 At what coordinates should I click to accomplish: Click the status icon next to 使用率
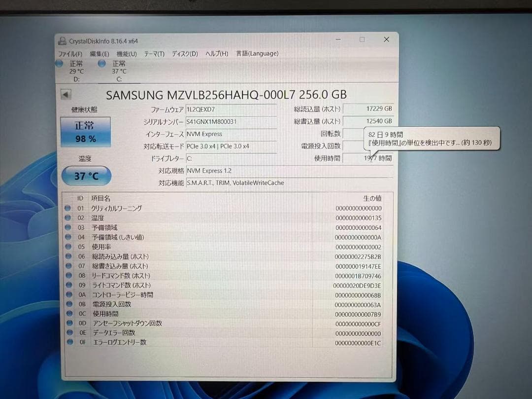tap(67, 247)
